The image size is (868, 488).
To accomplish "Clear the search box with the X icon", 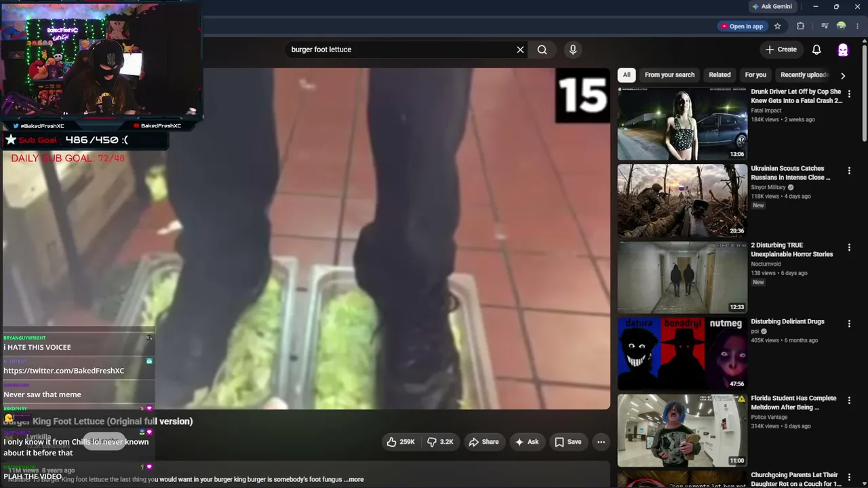I will point(520,49).
